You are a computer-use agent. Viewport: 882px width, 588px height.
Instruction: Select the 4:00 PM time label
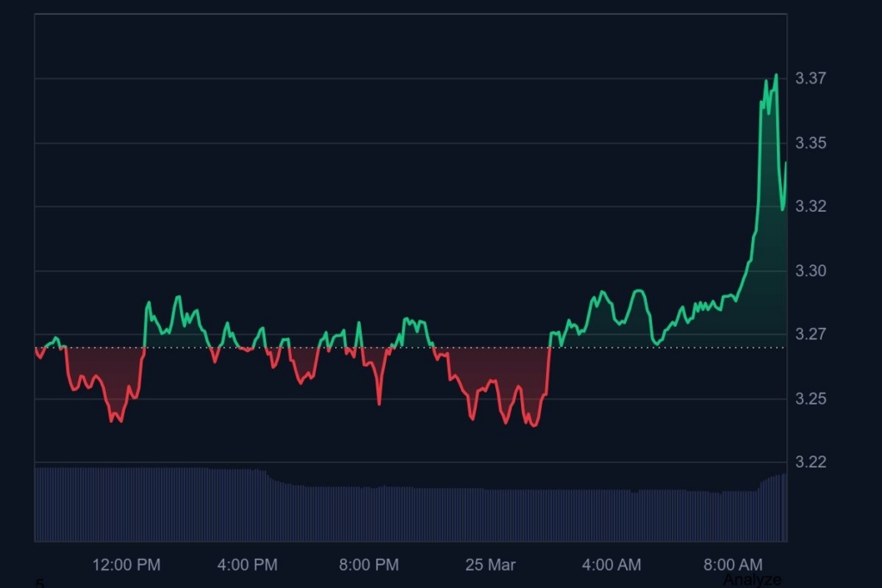coord(247,565)
